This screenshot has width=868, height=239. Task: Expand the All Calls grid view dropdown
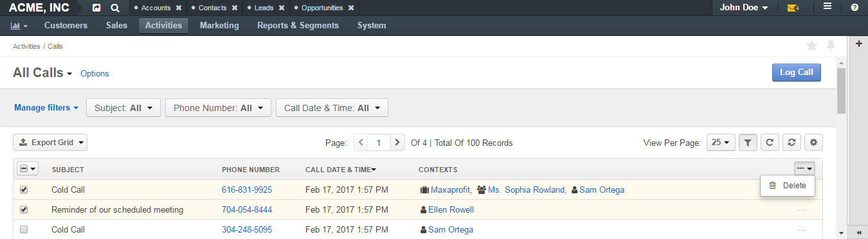point(69,74)
